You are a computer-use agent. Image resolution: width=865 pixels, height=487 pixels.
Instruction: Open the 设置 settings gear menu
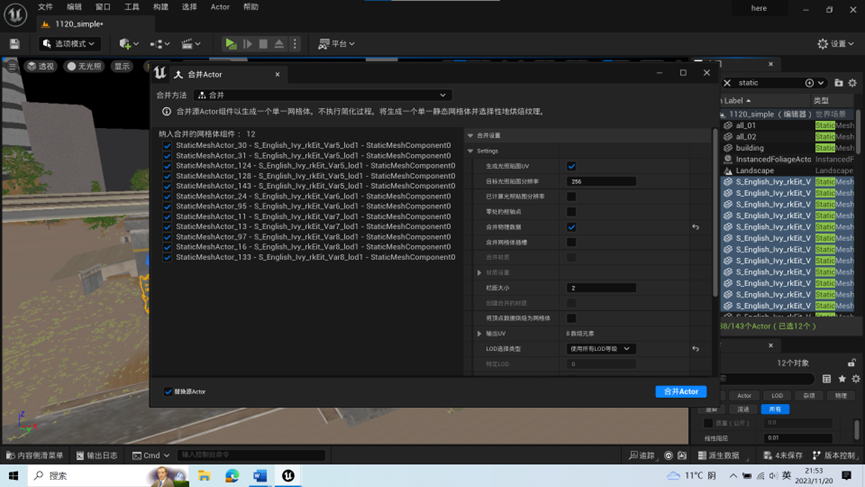click(835, 44)
